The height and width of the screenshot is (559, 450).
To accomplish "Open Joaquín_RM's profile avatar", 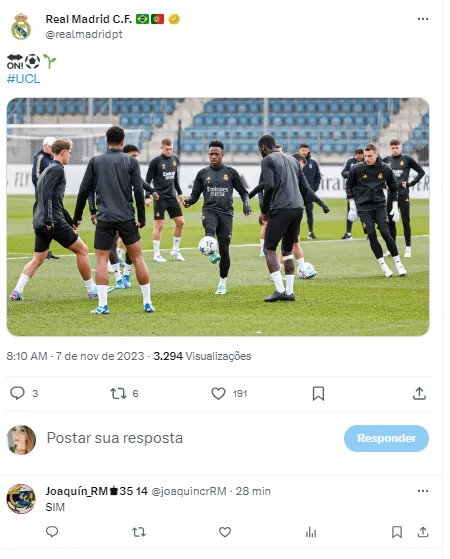I will coord(21,499).
